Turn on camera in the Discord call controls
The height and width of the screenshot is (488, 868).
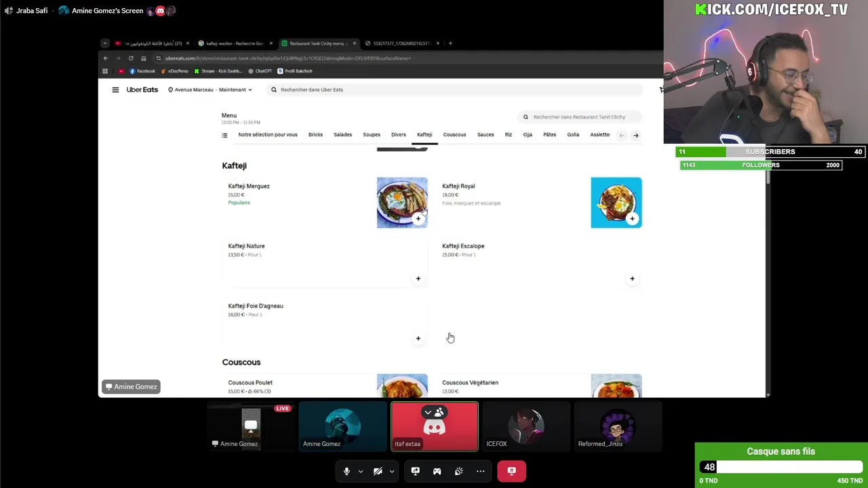click(378, 471)
